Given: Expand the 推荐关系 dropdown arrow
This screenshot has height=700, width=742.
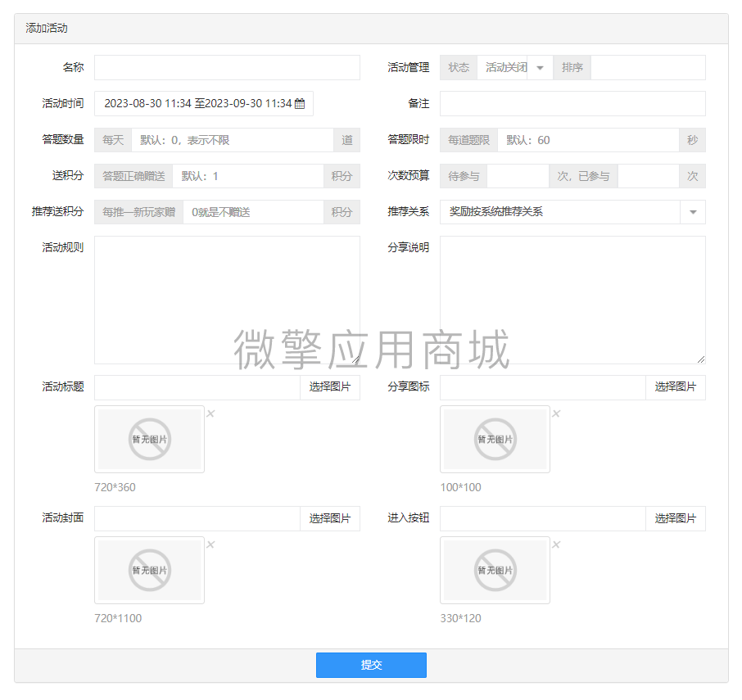Looking at the screenshot, I should (693, 212).
